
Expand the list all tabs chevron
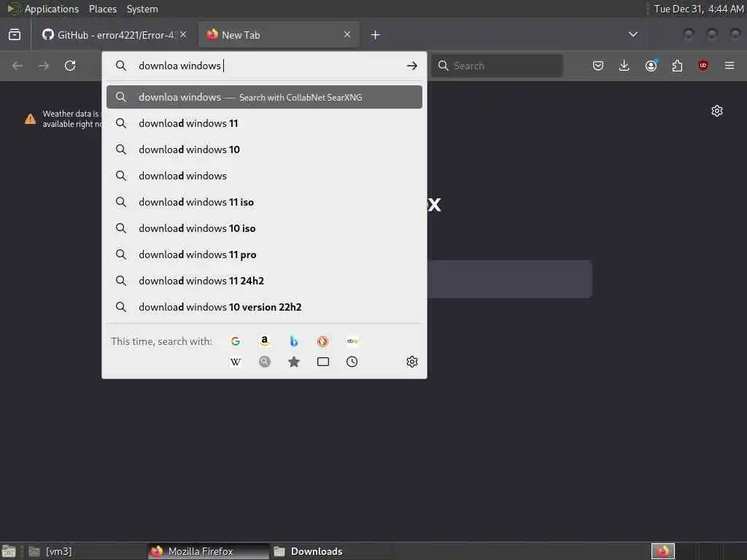coord(632,34)
